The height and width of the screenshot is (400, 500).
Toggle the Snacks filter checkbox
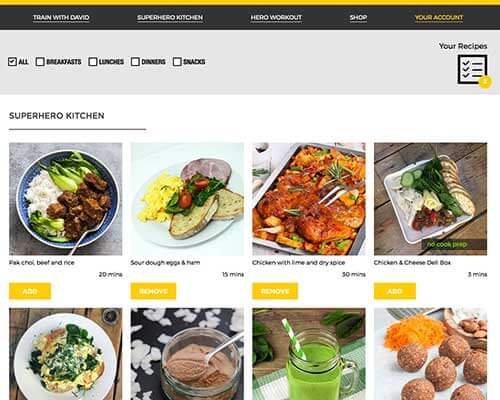point(177,62)
